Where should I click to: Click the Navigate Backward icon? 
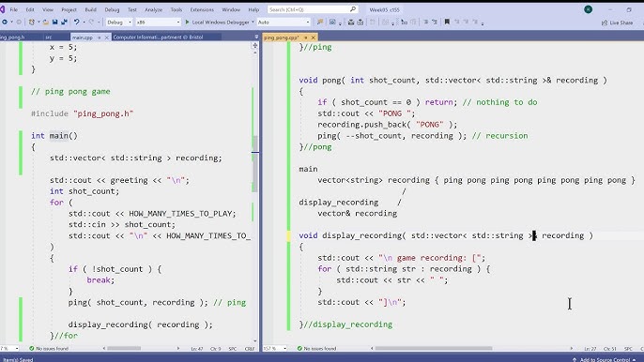[5, 23]
